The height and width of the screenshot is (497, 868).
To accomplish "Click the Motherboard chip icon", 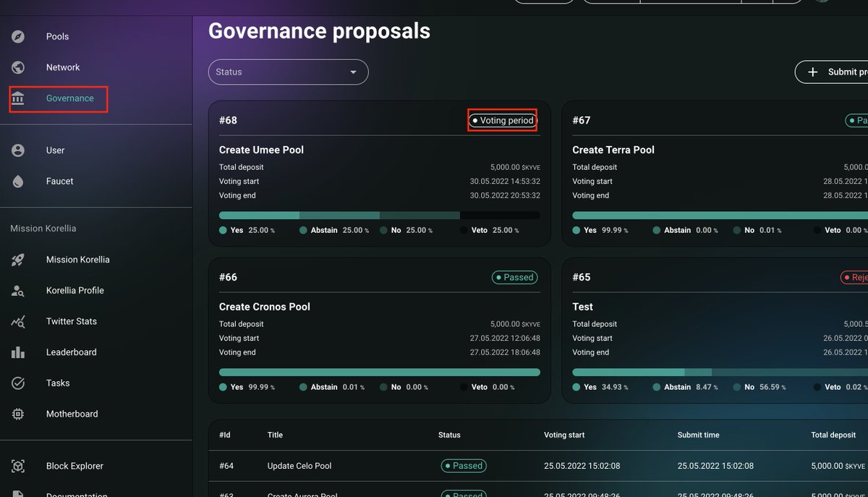I will pyautogui.click(x=18, y=414).
